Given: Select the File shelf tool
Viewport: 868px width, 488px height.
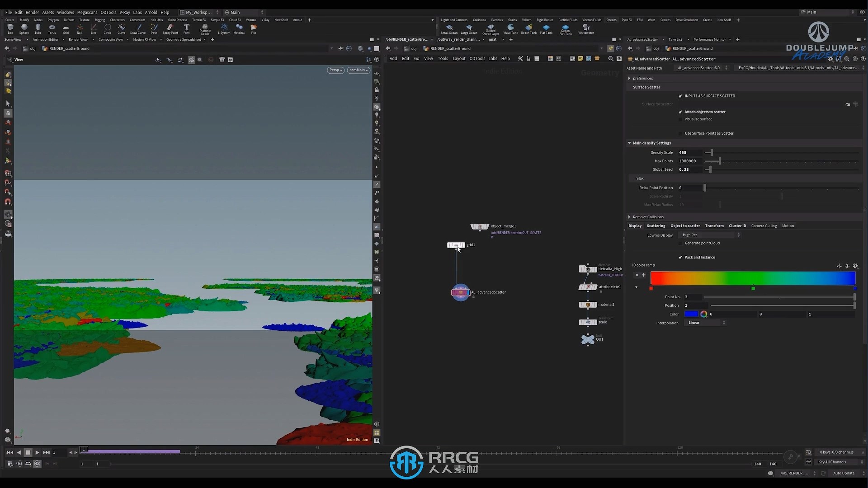Looking at the screenshot, I should coord(254,29).
